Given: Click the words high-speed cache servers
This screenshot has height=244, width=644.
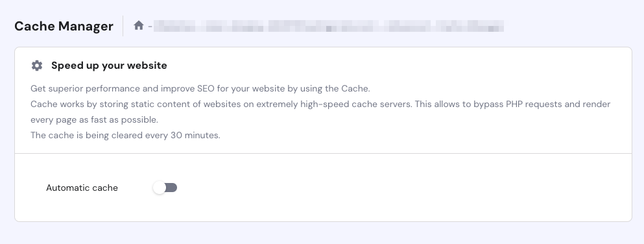Looking at the screenshot, I should pos(355,104).
